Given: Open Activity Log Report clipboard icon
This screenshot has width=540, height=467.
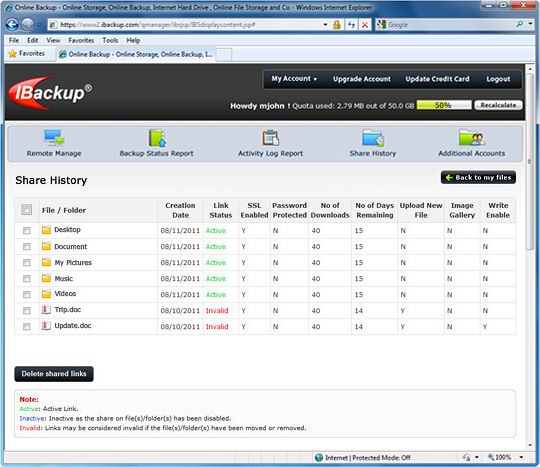Looking at the screenshot, I should (271, 138).
